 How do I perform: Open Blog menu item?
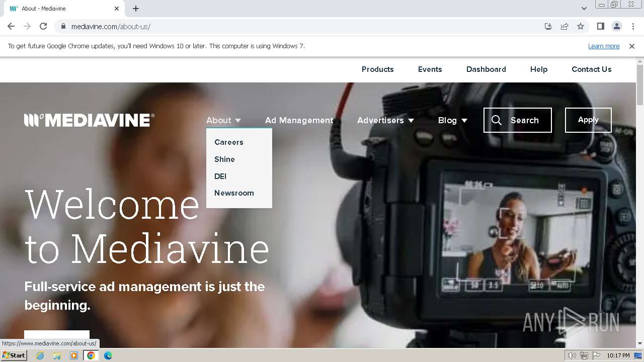click(447, 120)
